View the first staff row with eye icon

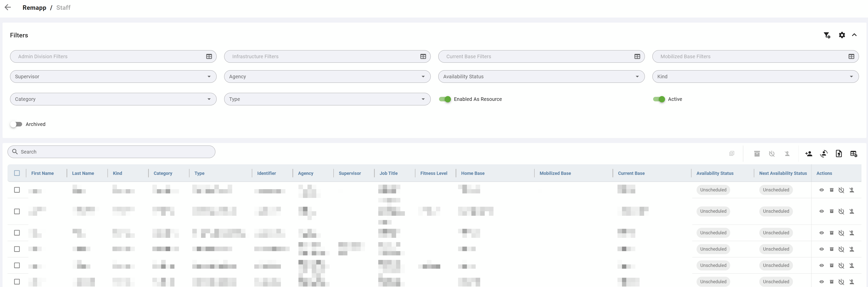[x=822, y=190]
